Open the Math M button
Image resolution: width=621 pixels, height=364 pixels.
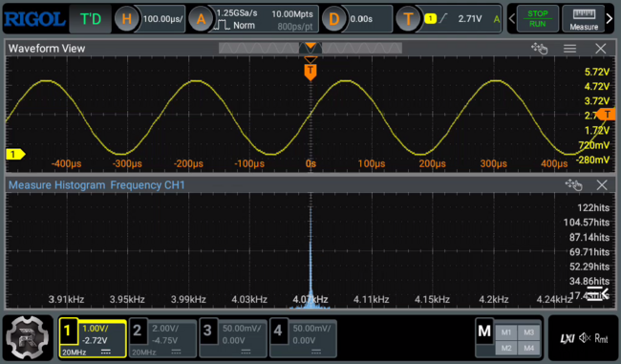pyautogui.click(x=484, y=331)
